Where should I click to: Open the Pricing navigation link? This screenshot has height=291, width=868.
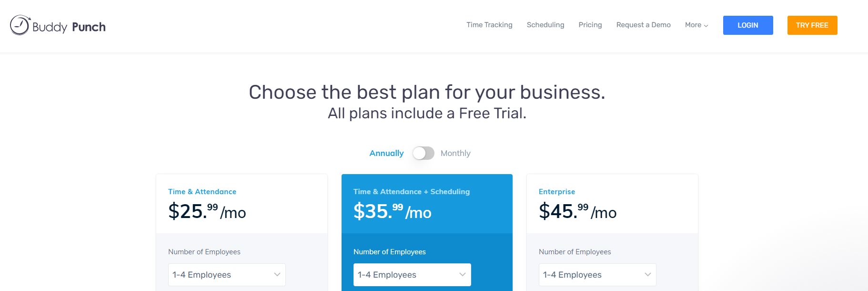[x=590, y=25]
